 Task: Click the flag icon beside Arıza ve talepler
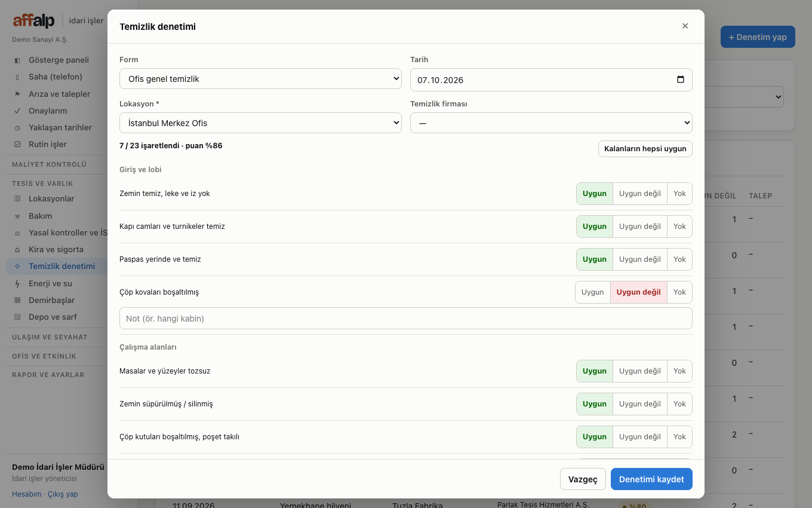tap(17, 94)
